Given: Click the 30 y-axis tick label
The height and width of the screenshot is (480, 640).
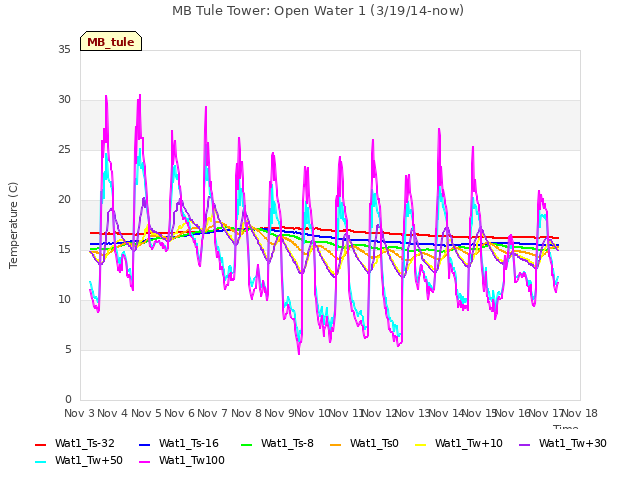Looking at the screenshot, I should click(64, 100).
